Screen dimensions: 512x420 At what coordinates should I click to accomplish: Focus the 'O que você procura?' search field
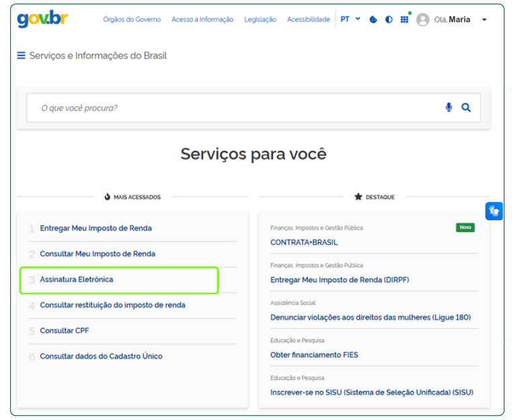(253, 108)
